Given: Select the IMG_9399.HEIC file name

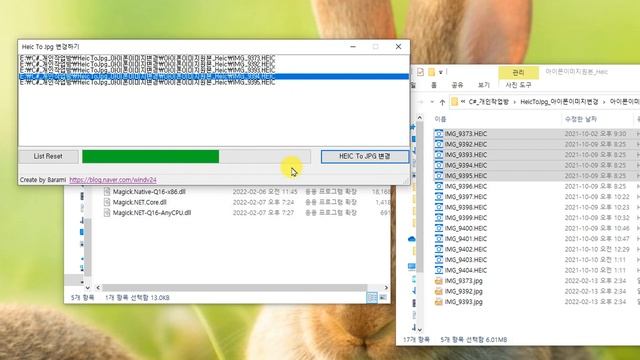Looking at the screenshot, I should 466,218.
